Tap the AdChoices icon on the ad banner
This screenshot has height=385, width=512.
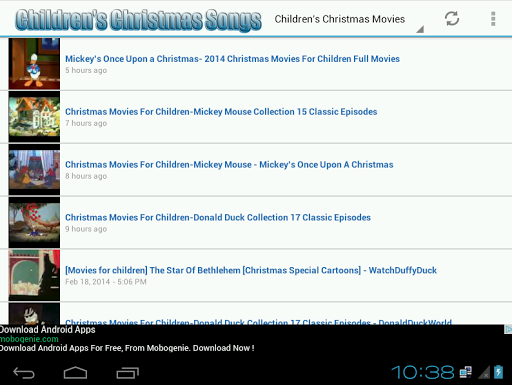[508, 329]
